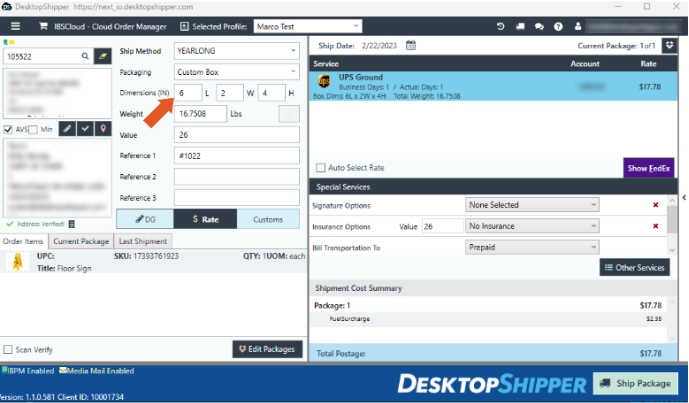Click the Rate button

coord(205,219)
